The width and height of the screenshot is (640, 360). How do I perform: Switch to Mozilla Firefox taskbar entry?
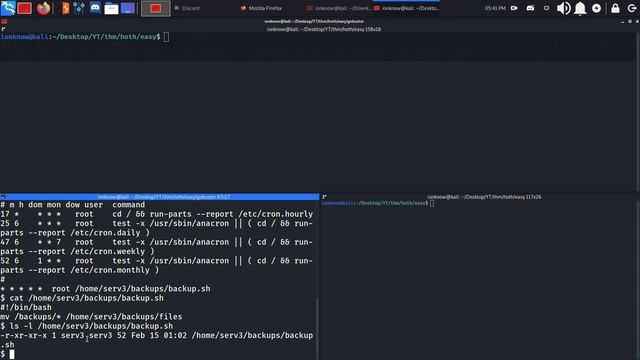coord(261,8)
